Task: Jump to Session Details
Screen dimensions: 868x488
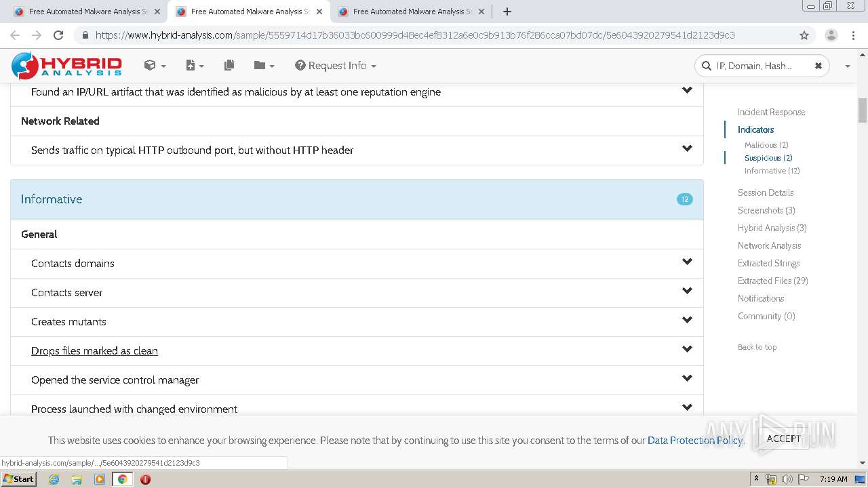Action: (766, 193)
